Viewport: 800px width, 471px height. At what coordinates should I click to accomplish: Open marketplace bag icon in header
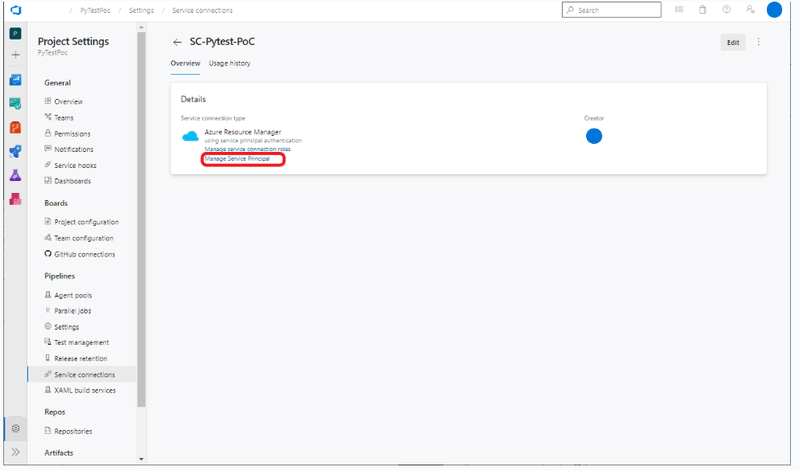703,10
